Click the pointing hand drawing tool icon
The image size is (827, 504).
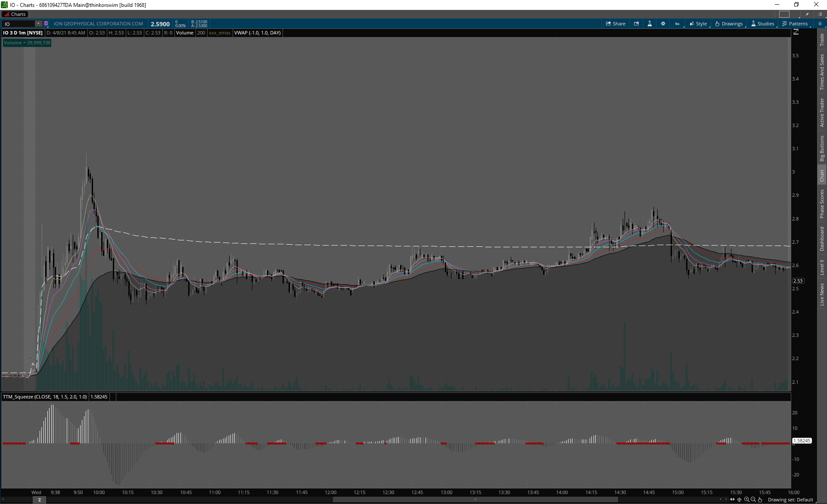point(760,500)
